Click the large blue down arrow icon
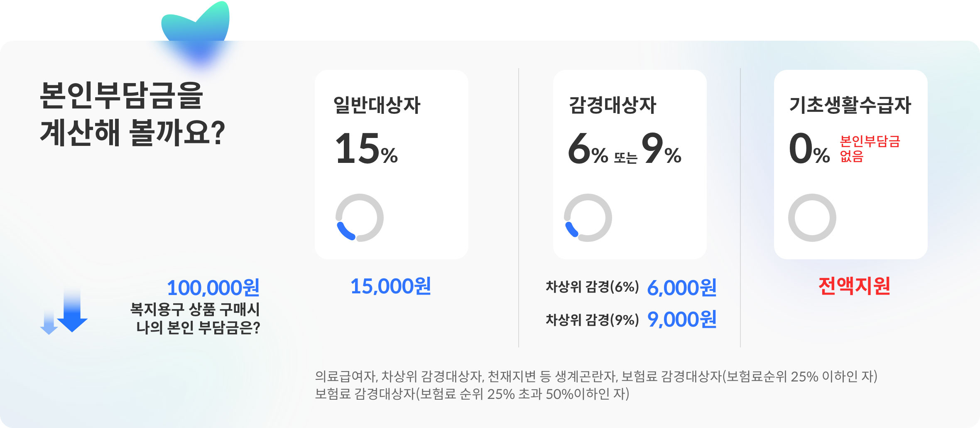 point(72,310)
